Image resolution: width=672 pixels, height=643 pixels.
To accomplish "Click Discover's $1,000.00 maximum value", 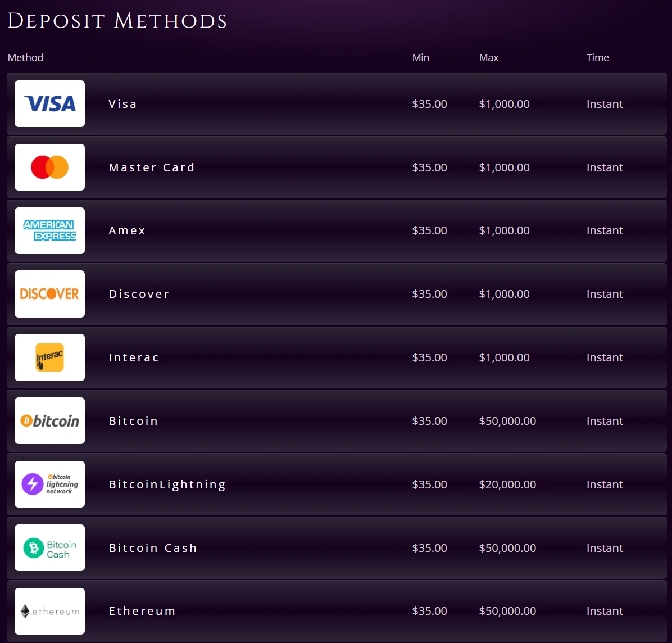I will pyautogui.click(x=504, y=294).
